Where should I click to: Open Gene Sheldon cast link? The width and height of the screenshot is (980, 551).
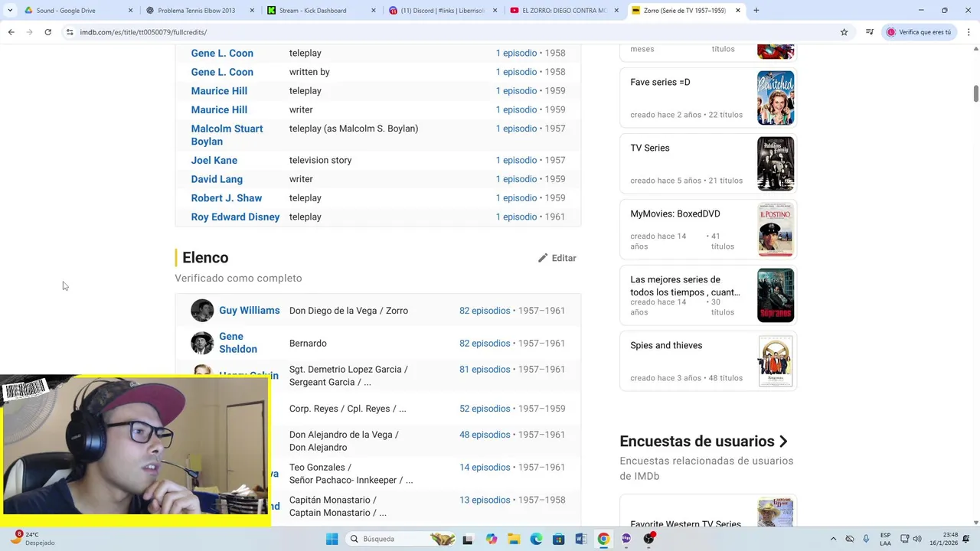pyautogui.click(x=238, y=343)
